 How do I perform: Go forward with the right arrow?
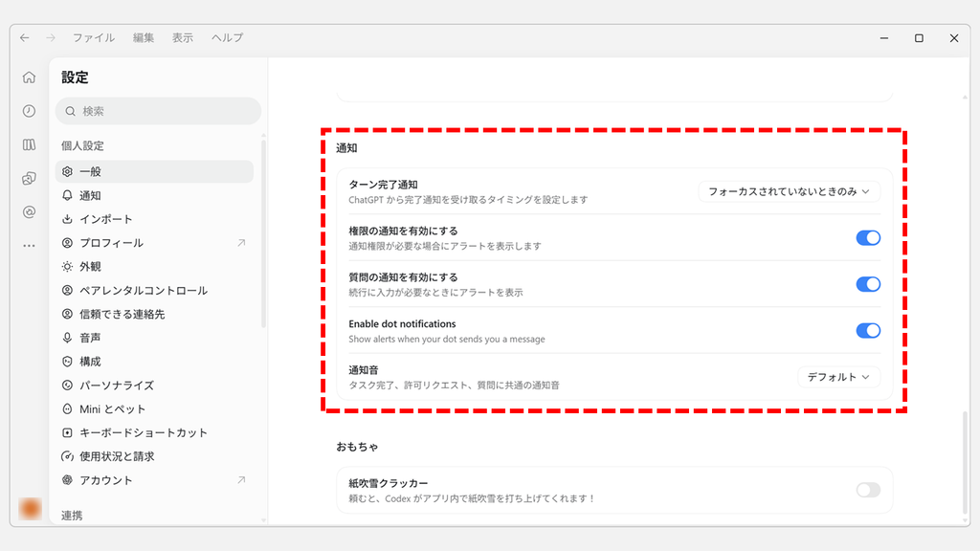[51, 38]
